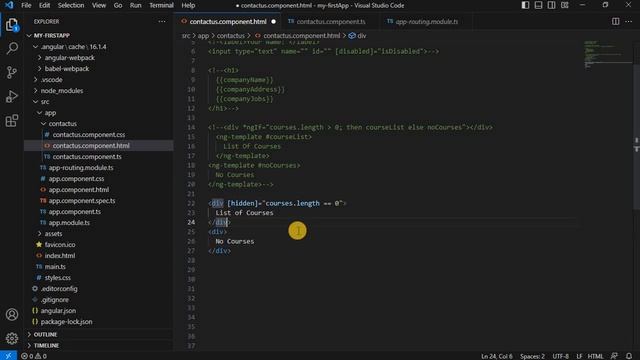Screen dimensions: 640x360
Task: Open styles.css file
Action: point(58,278)
